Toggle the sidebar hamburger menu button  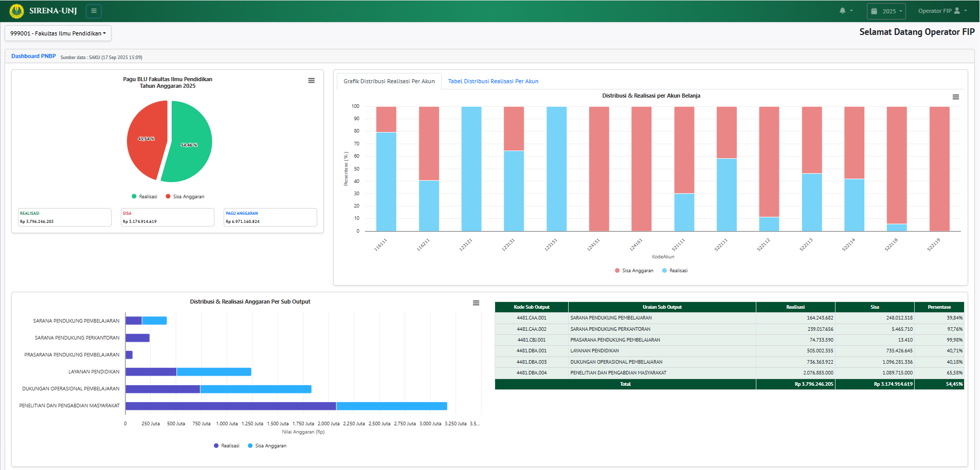coord(94,11)
